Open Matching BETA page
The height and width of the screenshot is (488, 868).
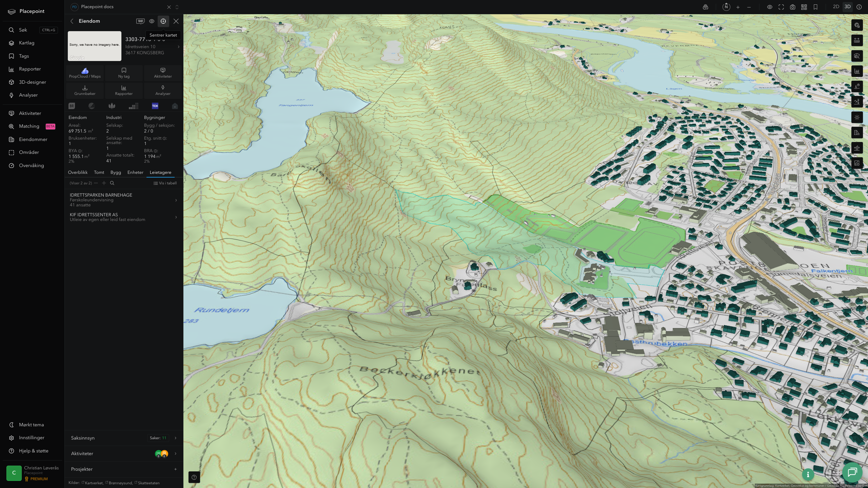pos(33,126)
